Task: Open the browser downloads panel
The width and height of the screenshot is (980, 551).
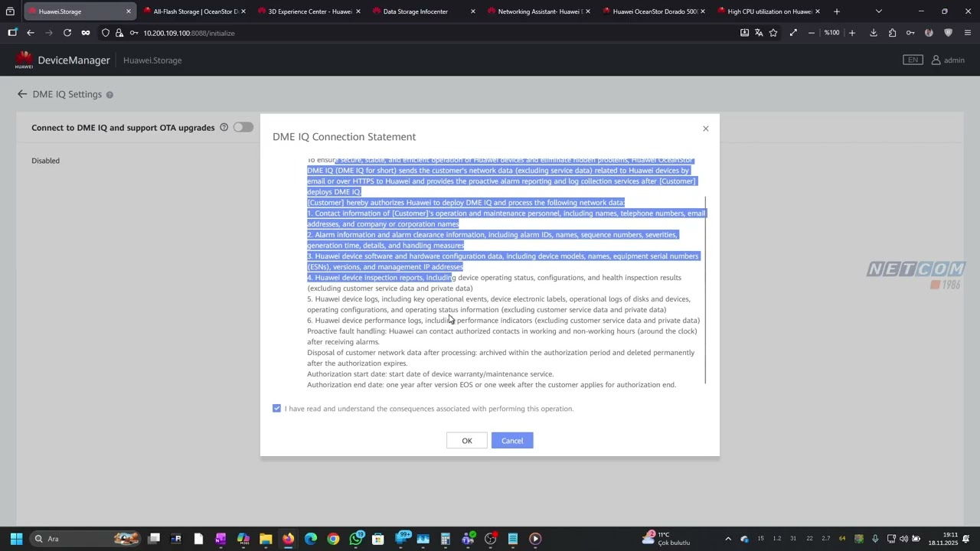Action: 874,33
